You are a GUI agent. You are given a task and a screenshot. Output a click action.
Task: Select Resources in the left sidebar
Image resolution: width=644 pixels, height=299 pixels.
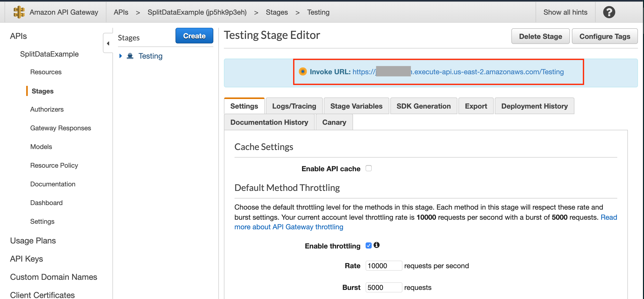(x=46, y=72)
